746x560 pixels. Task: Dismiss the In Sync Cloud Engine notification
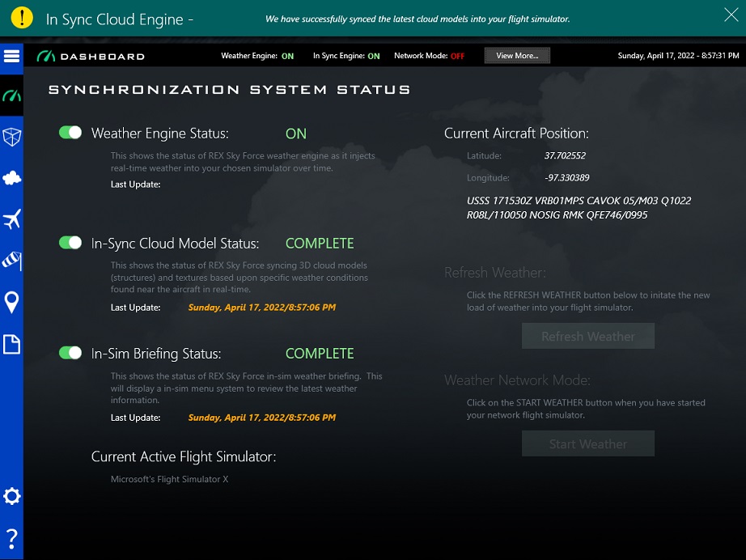730,14
